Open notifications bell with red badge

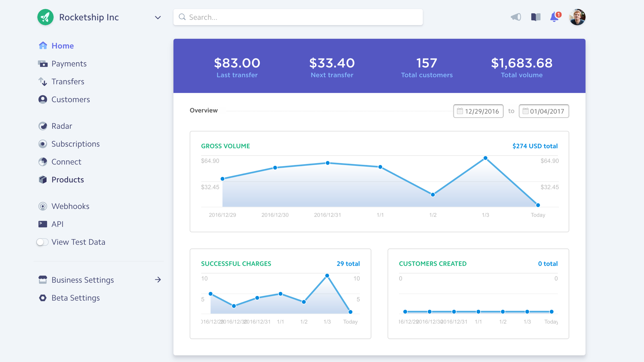tap(555, 17)
